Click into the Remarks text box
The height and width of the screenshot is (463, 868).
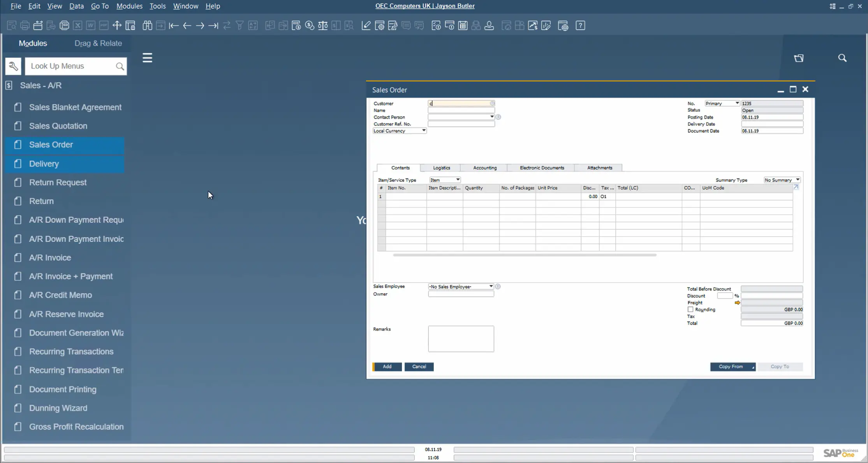(461, 339)
